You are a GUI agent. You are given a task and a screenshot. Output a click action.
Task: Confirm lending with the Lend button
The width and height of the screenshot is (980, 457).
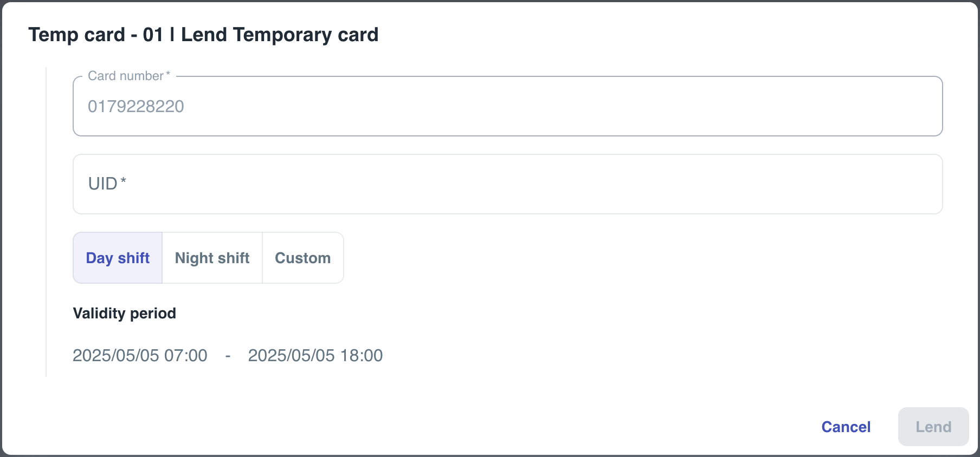click(x=933, y=427)
